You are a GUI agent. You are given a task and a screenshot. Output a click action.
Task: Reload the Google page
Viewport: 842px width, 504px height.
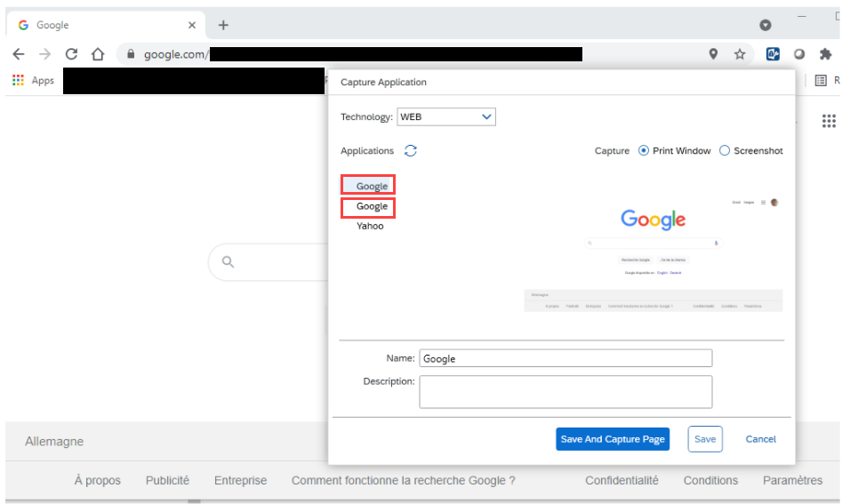pyautogui.click(x=71, y=53)
